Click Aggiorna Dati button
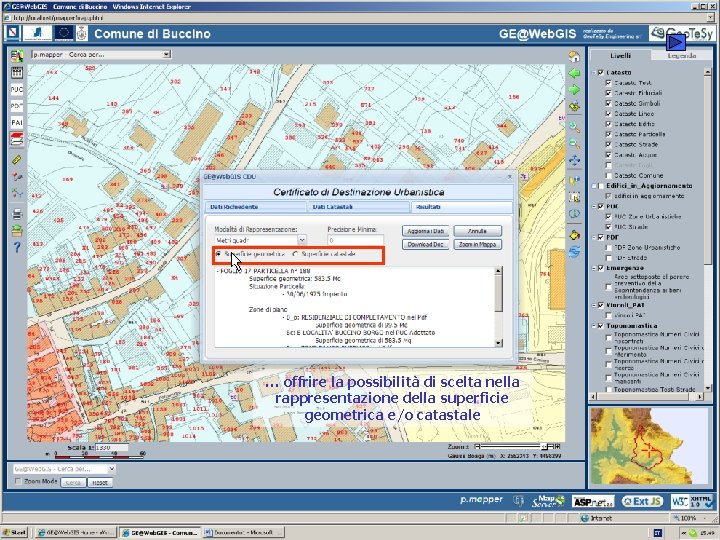Viewport: 720px width, 540px height. point(425,231)
